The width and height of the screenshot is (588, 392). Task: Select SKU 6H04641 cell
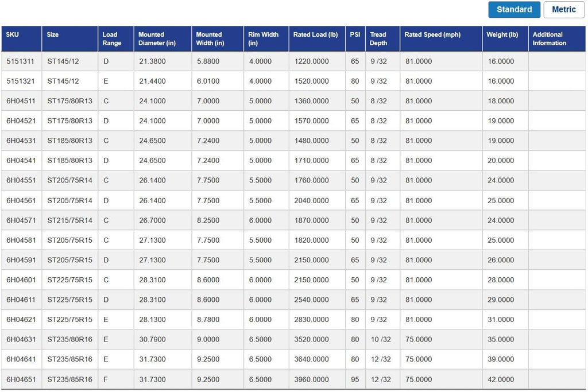coord(21,359)
